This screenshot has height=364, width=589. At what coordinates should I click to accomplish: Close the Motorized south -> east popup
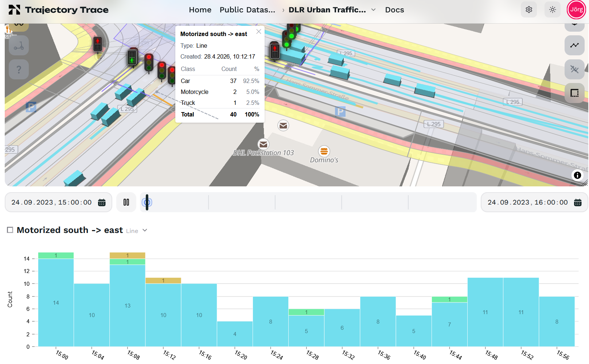(x=259, y=32)
